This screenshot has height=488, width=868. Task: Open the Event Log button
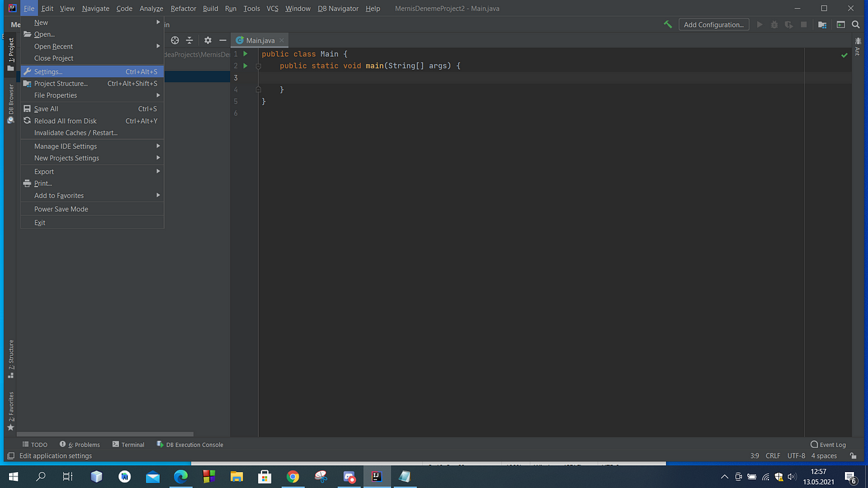click(x=828, y=445)
